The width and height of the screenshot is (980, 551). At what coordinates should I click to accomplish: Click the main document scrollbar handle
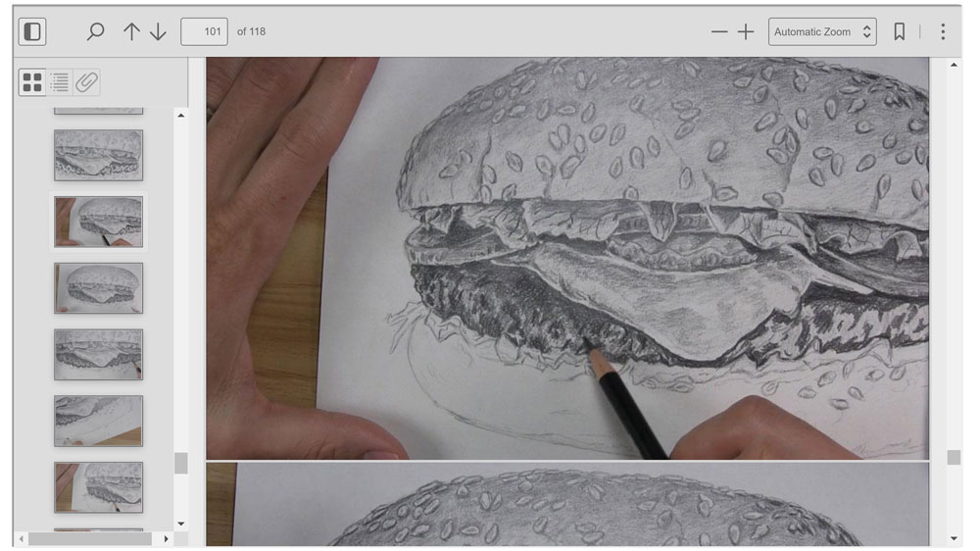pyautogui.click(x=954, y=457)
